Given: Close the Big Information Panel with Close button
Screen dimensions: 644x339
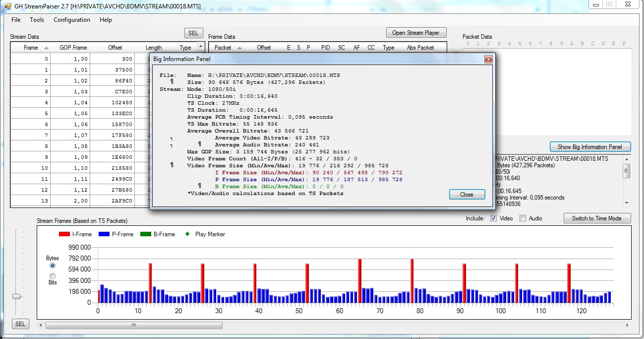Looking at the screenshot, I should point(467,195).
